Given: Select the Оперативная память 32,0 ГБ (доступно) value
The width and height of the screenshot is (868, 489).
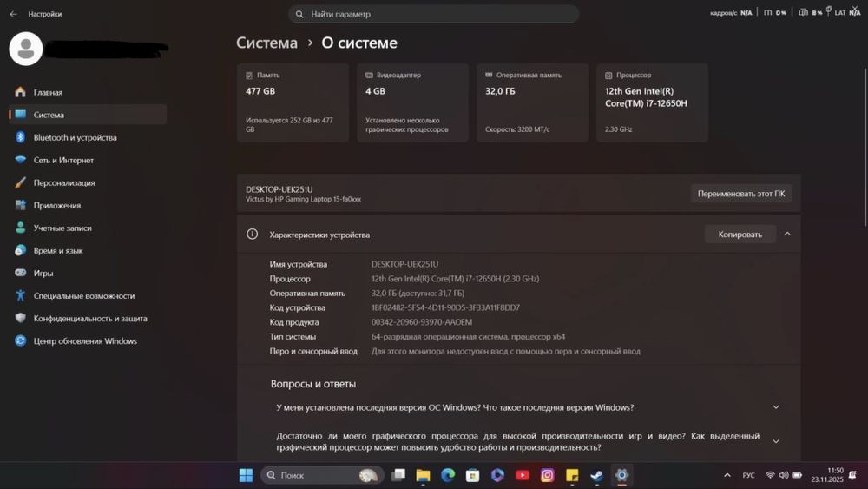Looking at the screenshot, I should pos(418,293).
